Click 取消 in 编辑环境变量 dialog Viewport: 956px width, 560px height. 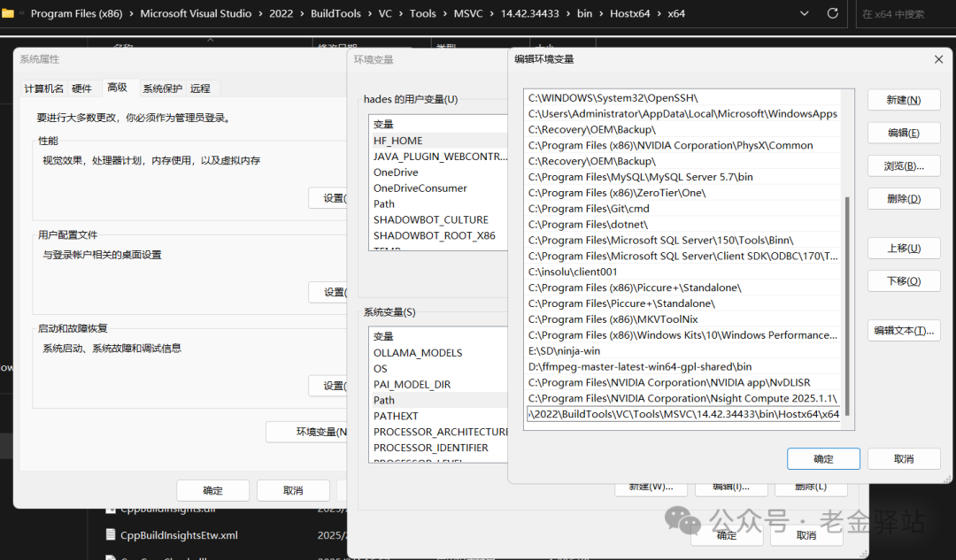904,459
